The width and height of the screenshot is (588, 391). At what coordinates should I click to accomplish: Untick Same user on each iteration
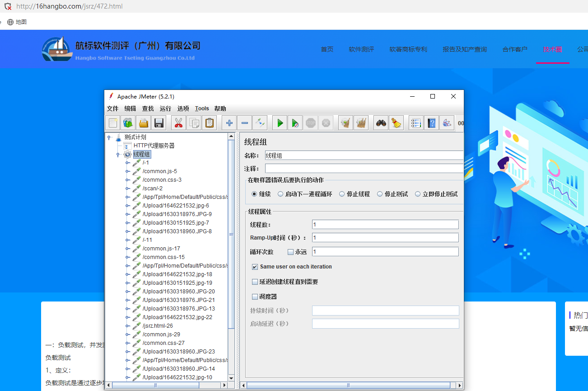point(255,267)
